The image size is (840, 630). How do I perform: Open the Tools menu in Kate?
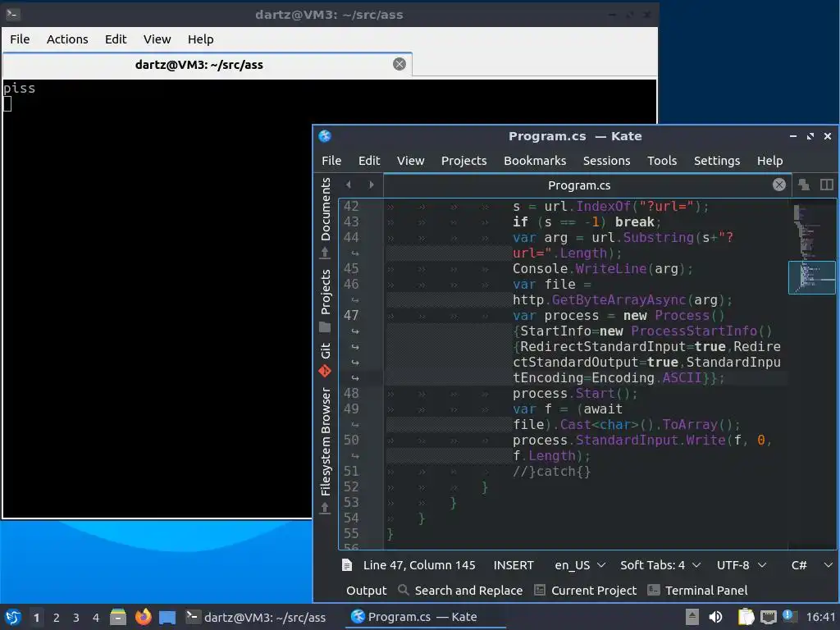662,161
